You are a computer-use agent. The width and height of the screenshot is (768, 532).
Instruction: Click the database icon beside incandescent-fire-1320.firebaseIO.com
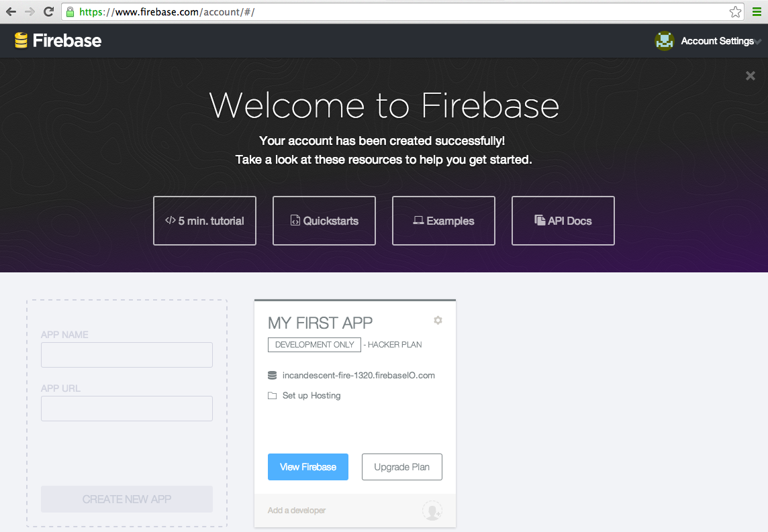tap(273, 375)
